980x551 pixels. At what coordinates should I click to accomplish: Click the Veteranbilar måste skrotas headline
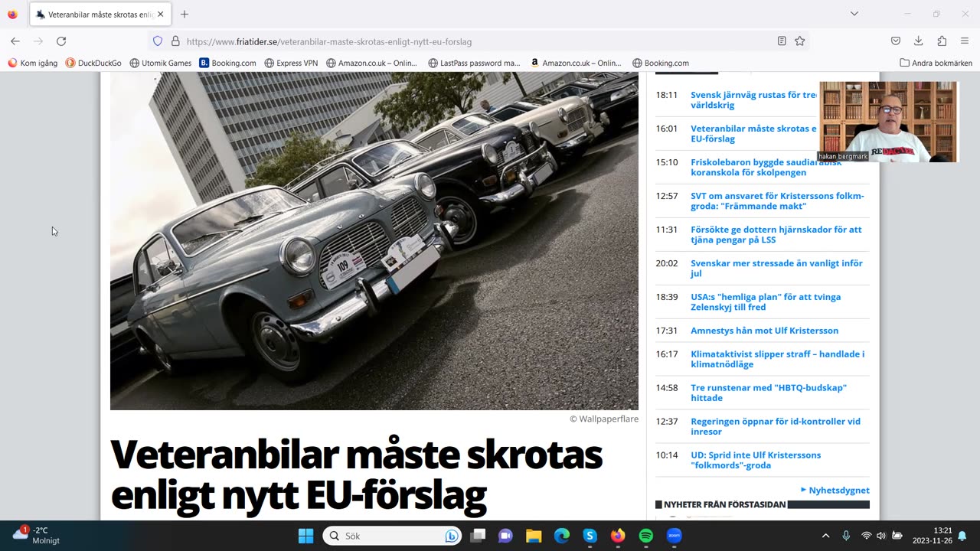tap(356, 475)
